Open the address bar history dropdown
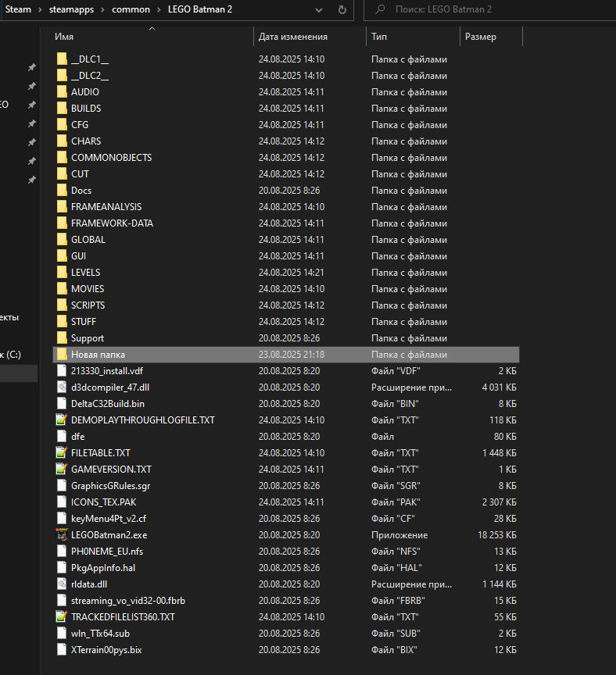 tap(319, 10)
